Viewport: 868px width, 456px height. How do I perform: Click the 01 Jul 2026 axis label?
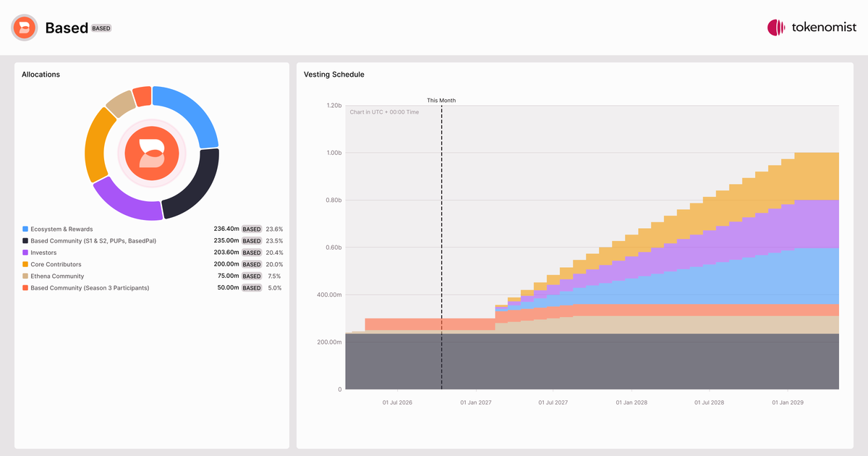coord(397,402)
